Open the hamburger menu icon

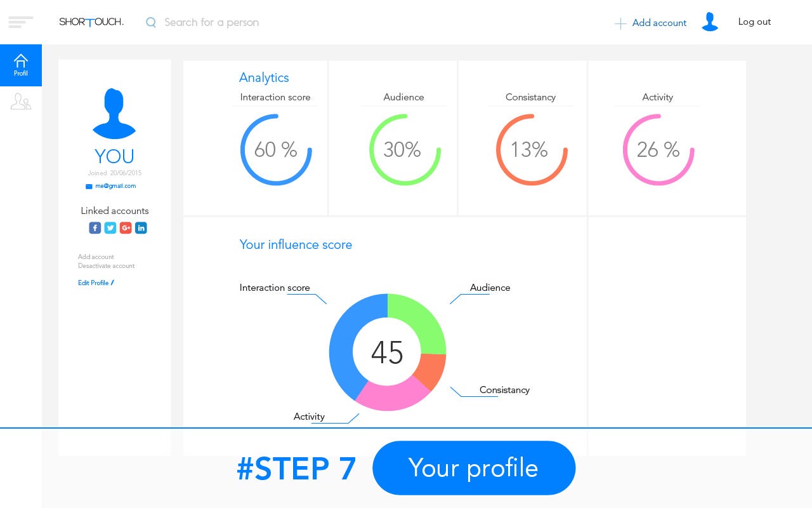click(20, 22)
